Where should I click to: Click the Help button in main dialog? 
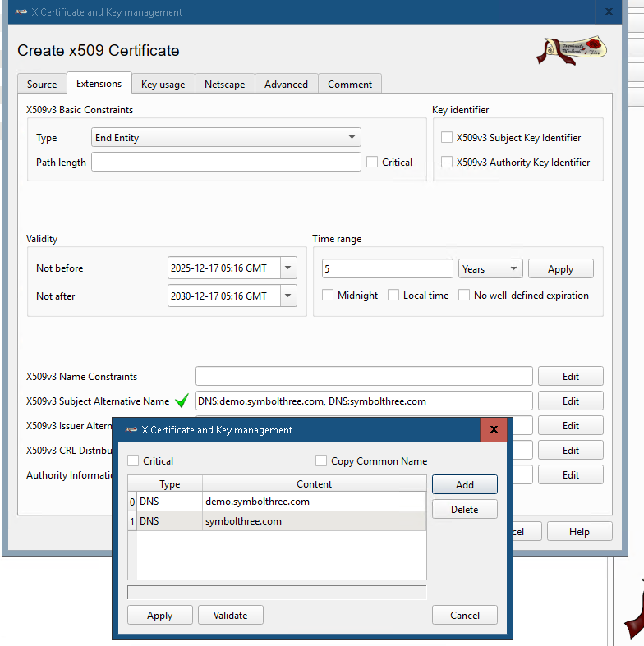point(579,531)
